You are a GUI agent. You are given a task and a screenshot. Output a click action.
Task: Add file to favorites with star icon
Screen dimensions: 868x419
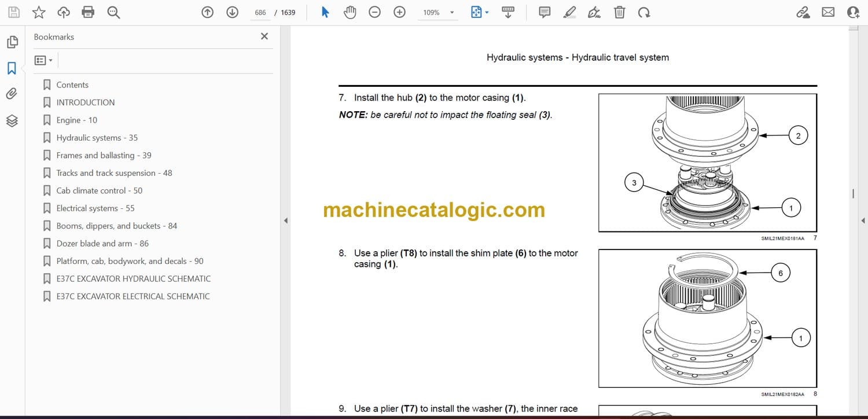click(x=39, y=12)
